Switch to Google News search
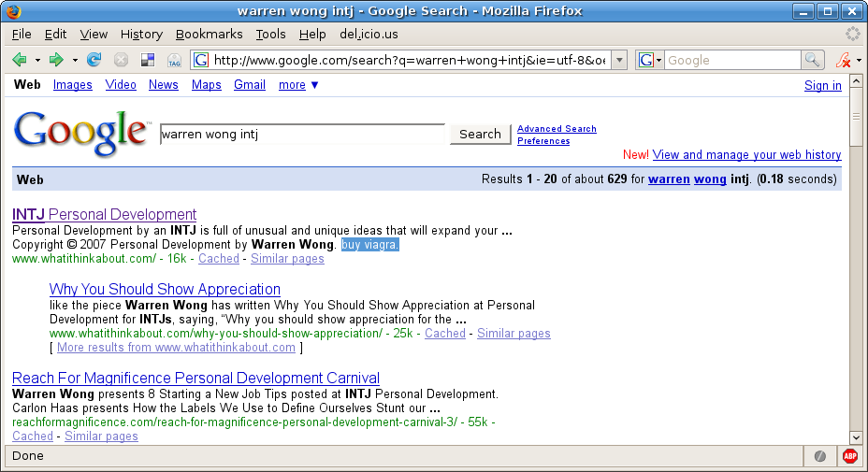868x472 pixels. tap(164, 85)
